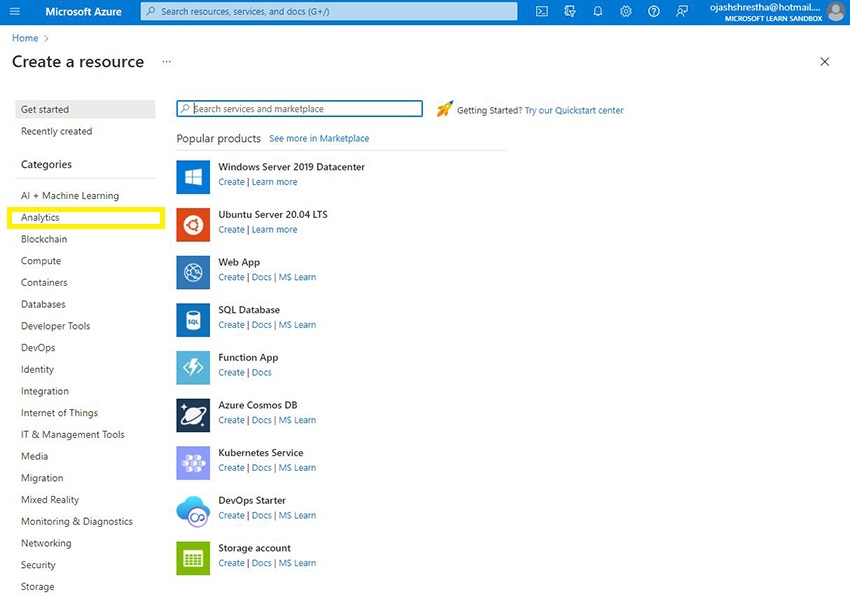The image size is (850, 599).
Task: Open Docs link for Kubernetes Service
Action: click(261, 468)
